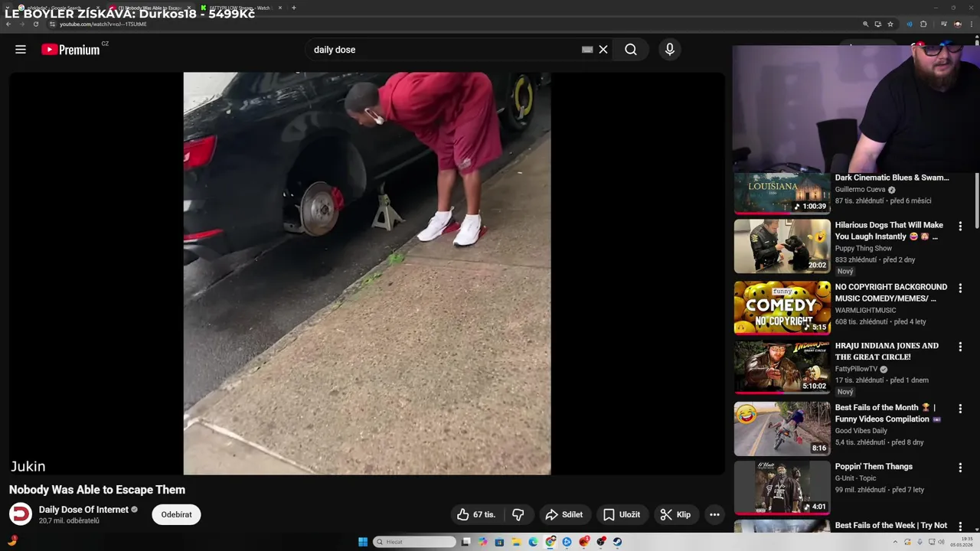Click the recommendations sidebar scrollbar
This screenshot has height=551, width=980.
pyautogui.click(x=977, y=201)
